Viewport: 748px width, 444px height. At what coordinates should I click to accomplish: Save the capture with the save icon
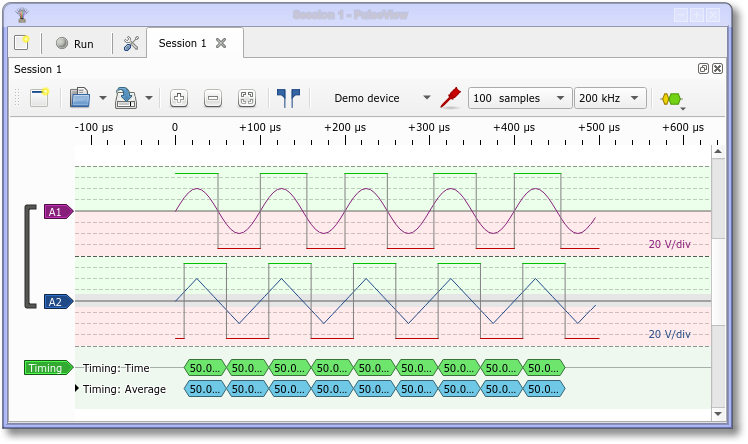[x=126, y=98]
